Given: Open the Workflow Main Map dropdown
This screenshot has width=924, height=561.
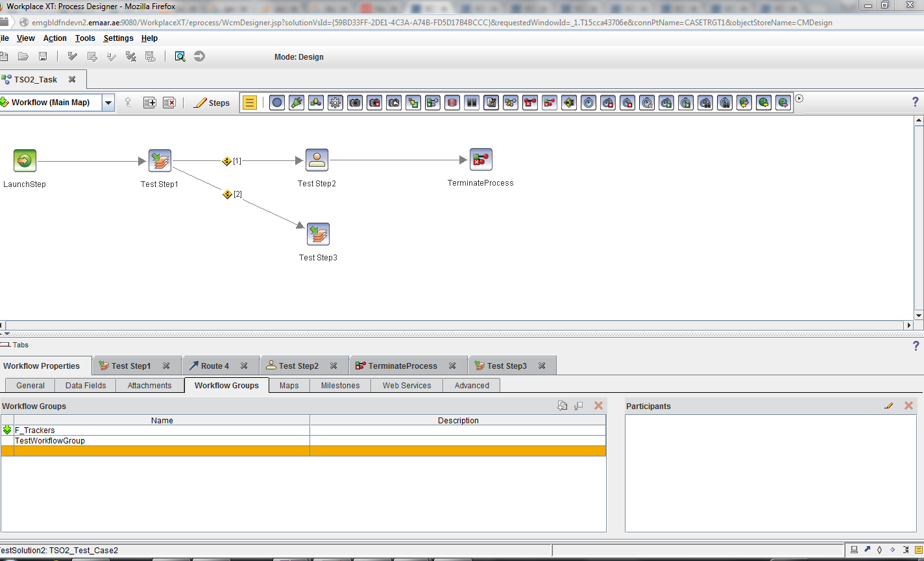Looking at the screenshot, I should pos(109,102).
